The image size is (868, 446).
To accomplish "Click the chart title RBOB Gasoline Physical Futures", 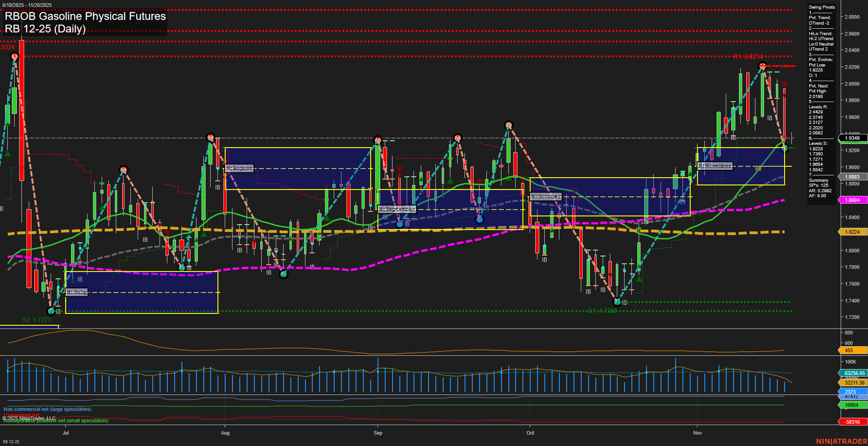I will (x=84, y=17).
